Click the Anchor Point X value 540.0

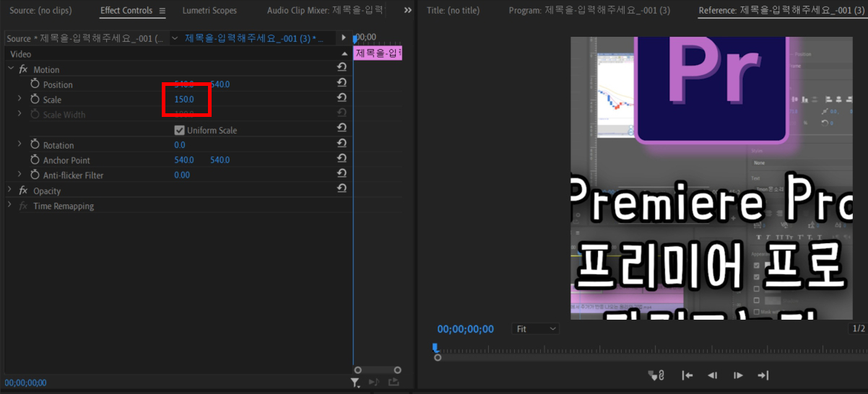point(184,160)
